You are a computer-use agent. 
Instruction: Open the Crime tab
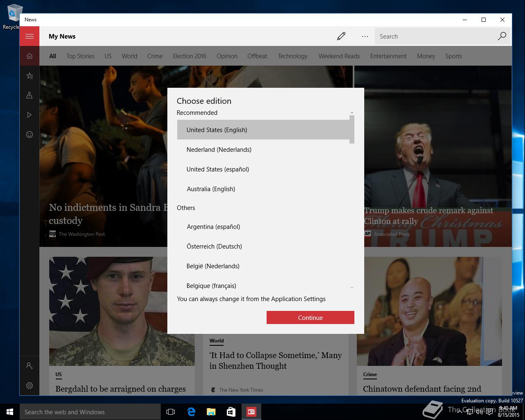pyautogui.click(x=155, y=56)
